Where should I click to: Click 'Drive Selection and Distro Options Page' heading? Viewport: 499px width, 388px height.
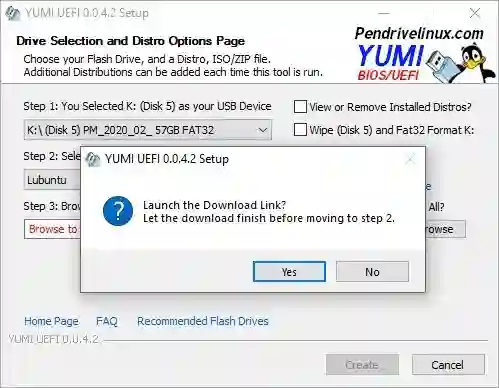tap(131, 41)
